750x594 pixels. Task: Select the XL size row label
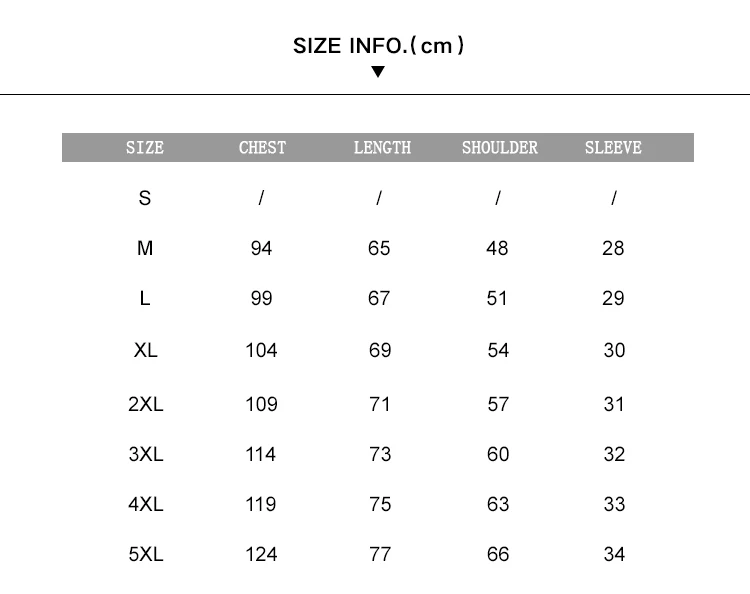coord(145,350)
